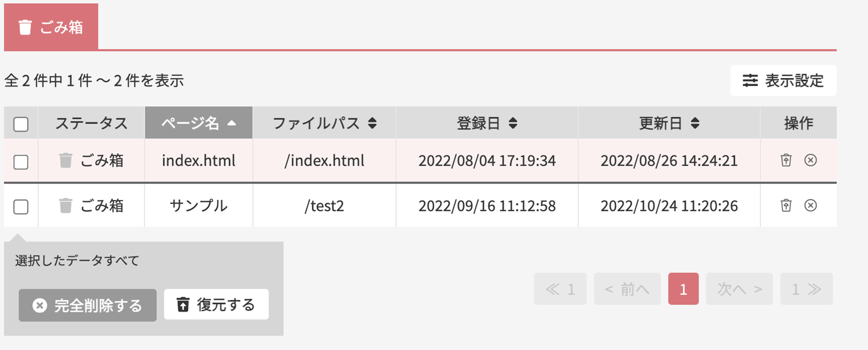868x350 pixels.
Task: Click the sliders icon beside 表示設定
Action: coord(750,80)
